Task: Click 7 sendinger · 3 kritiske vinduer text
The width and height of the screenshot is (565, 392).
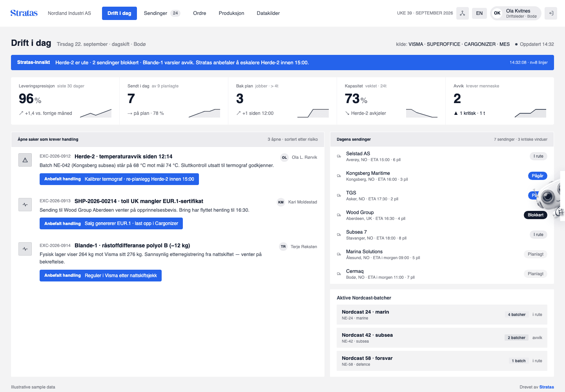Action: [x=521, y=139]
